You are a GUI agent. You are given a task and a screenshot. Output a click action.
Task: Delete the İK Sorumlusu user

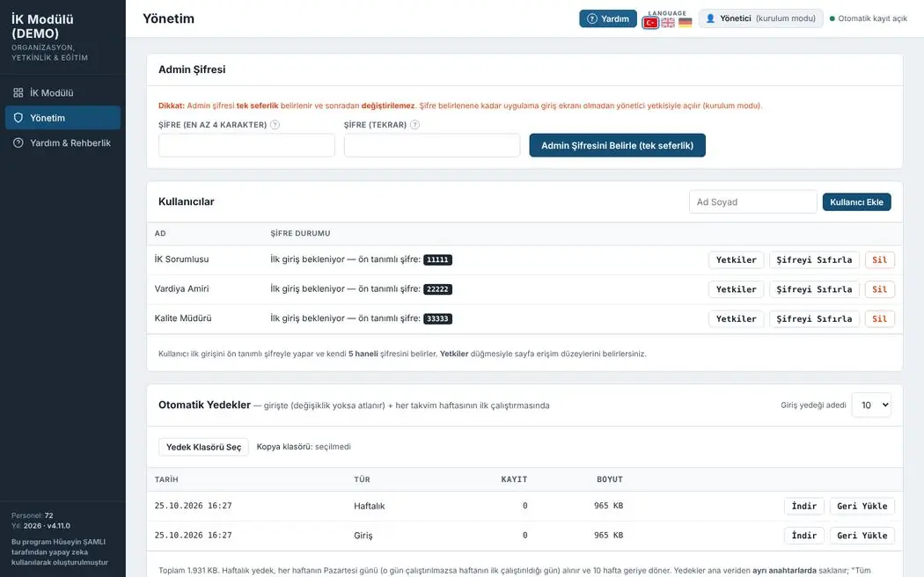pyautogui.click(x=880, y=259)
